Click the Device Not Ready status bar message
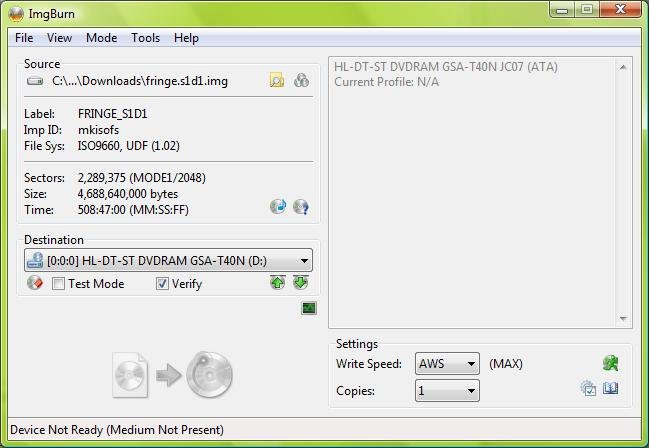This screenshot has height=448, width=649. coord(117,430)
